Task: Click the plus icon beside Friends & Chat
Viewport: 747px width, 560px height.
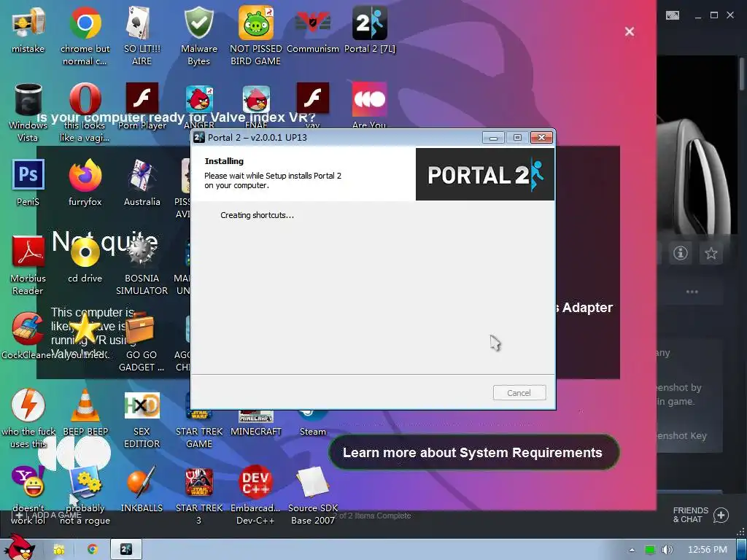Action: (x=721, y=516)
